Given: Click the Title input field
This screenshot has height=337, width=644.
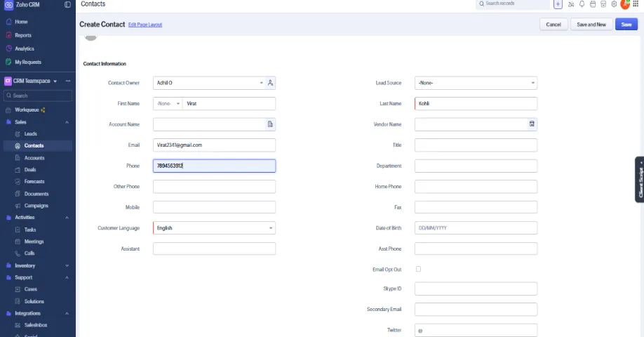Looking at the screenshot, I should [x=476, y=145].
